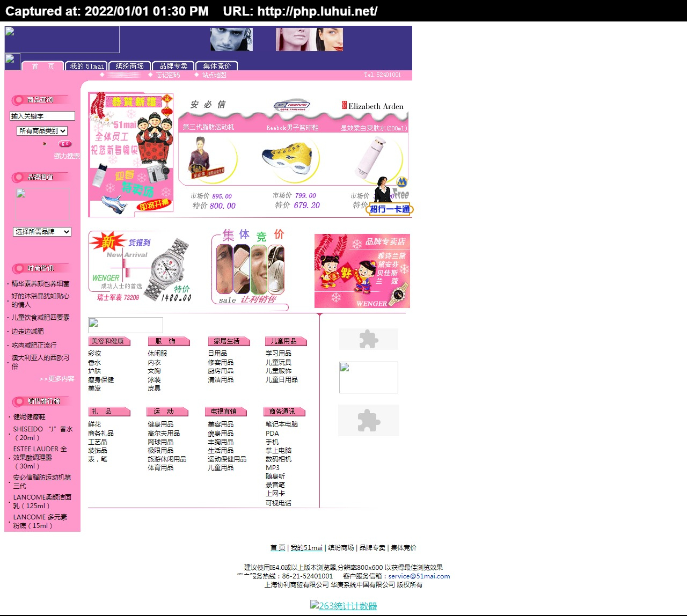Click the 数码相机 subcategory link
Viewport: 687px width, 616px height.
[x=279, y=459]
